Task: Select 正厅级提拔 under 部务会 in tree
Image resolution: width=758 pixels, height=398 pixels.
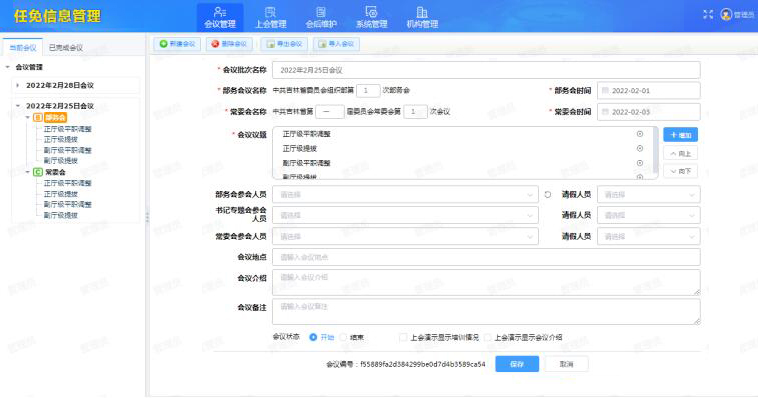Action: click(x=60, y=139)
